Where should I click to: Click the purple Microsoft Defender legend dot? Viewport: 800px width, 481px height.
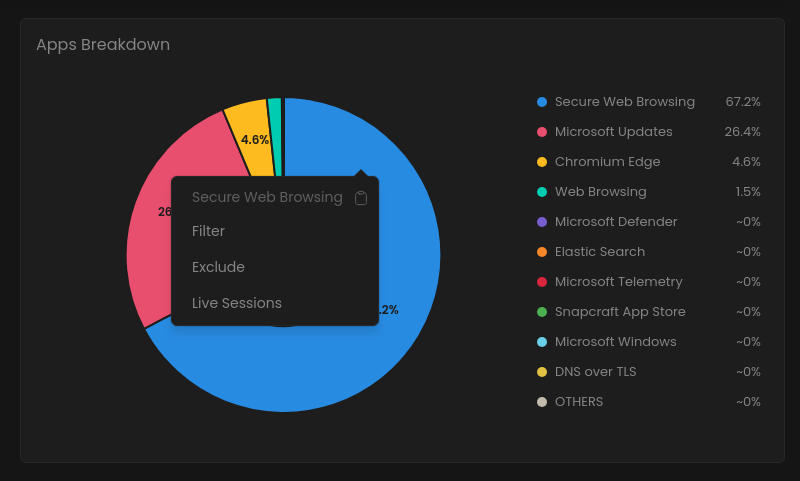coord(542,222)
